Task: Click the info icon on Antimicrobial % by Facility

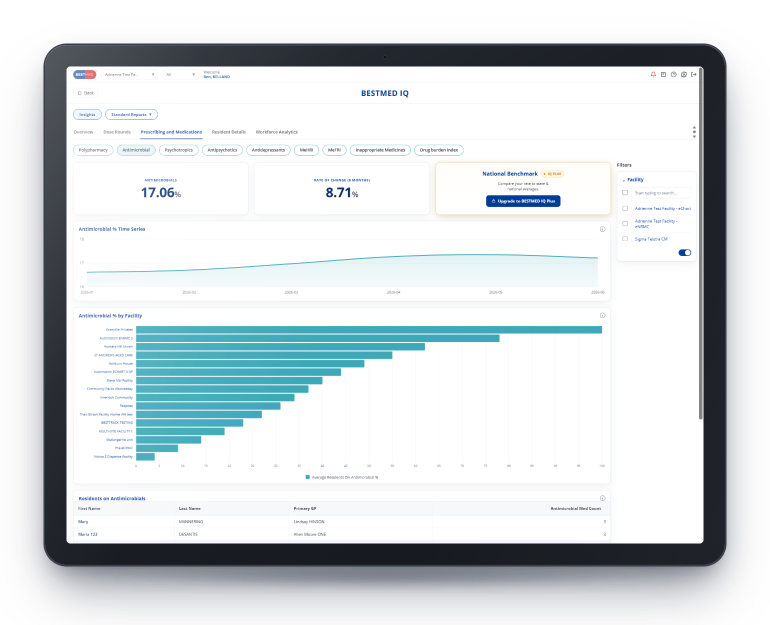Action: click(x=603, y=316)
